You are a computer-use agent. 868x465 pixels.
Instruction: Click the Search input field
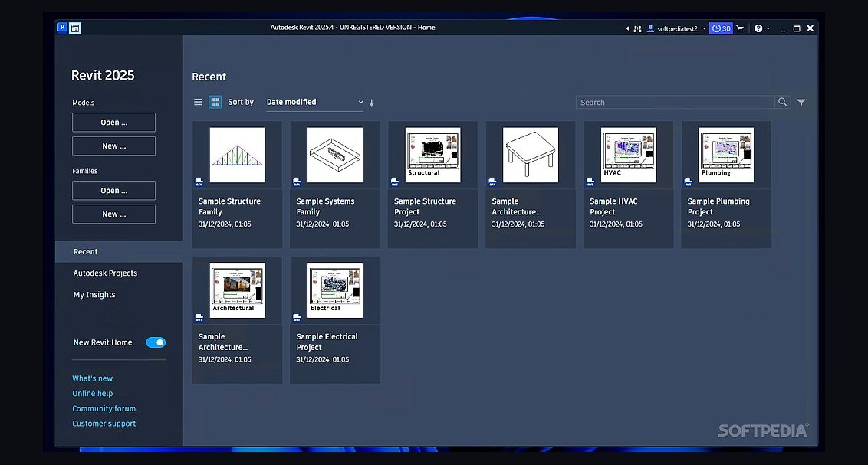[x=675, y=103]
